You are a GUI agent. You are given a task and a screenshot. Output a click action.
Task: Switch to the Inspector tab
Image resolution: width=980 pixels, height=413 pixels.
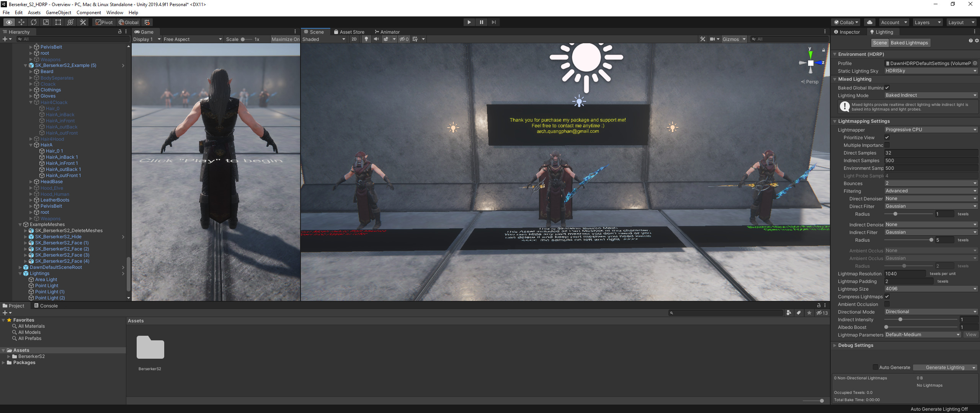847,32
